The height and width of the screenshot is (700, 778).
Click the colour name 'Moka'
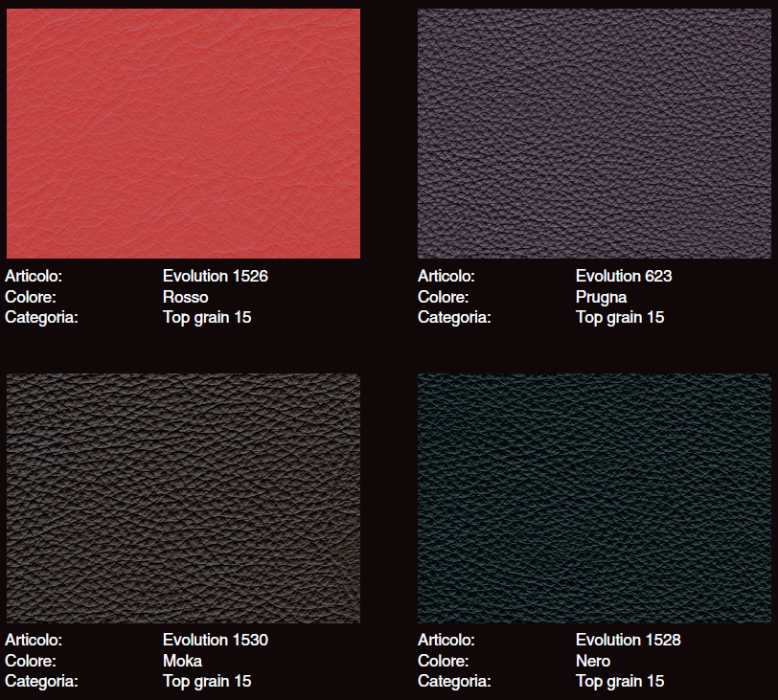[x=183, y=661]
